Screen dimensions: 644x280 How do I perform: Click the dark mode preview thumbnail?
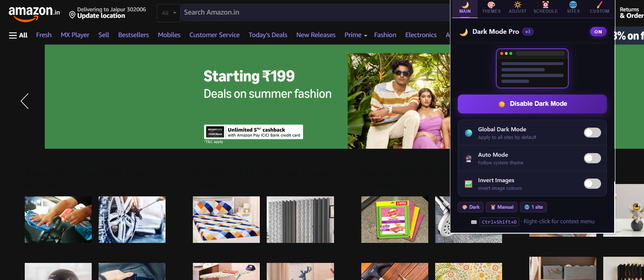tap(532, 68)
